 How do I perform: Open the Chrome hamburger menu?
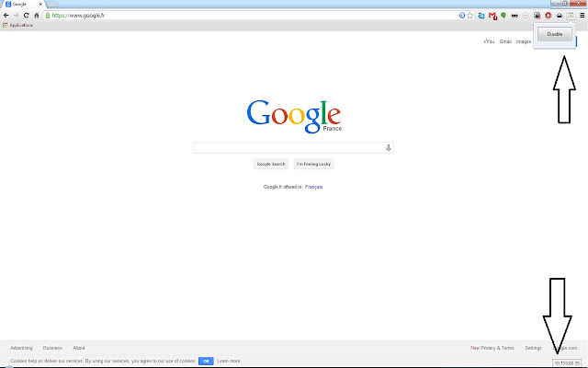(x=582, y=16)
